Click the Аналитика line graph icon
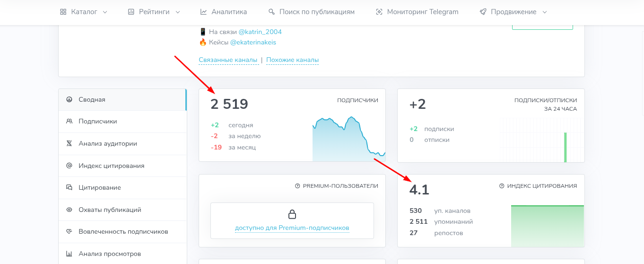644x264 pixels. pyautogui.click(x=203, y=12)
